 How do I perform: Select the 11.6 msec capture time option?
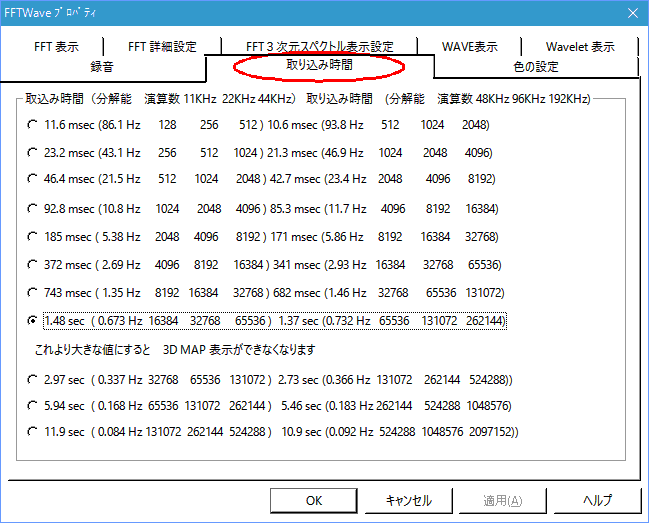click(x=33, y=126)
